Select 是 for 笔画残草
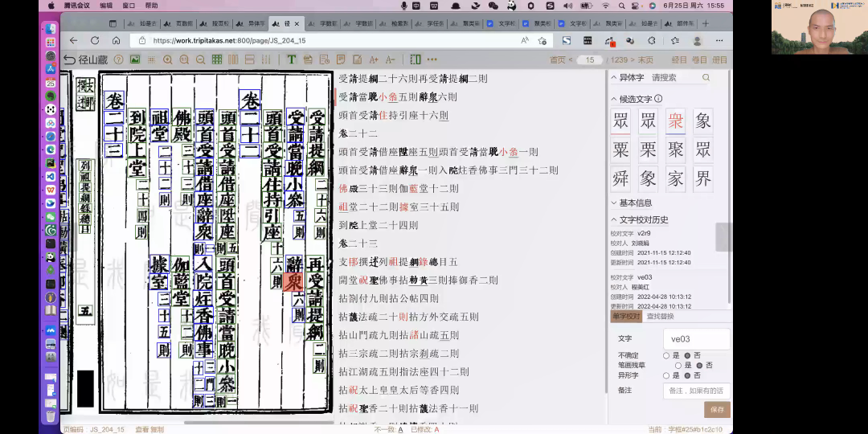 (x=678, y=365)
